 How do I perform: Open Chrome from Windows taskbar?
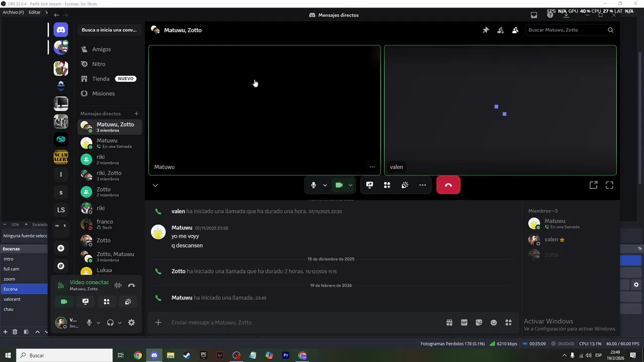tap(137, 355)
